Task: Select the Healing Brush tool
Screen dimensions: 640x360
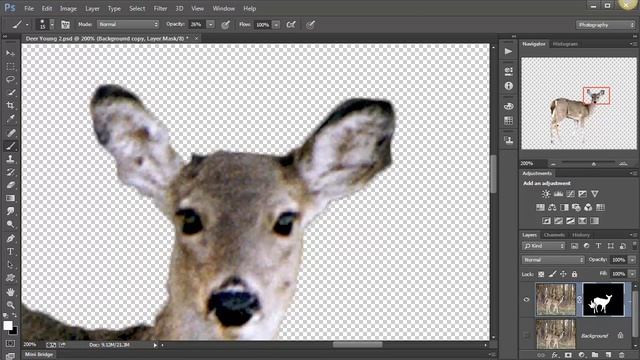Action: (10, 133)
